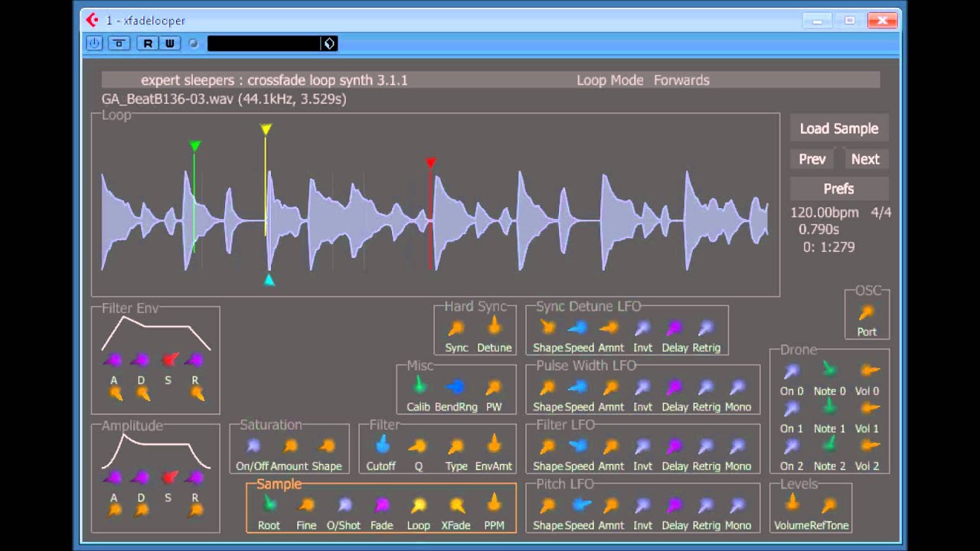Click the Sync Detune LFO Amnt knob
The width and height of the screenshot is (980, 551).
click(609, 328)
